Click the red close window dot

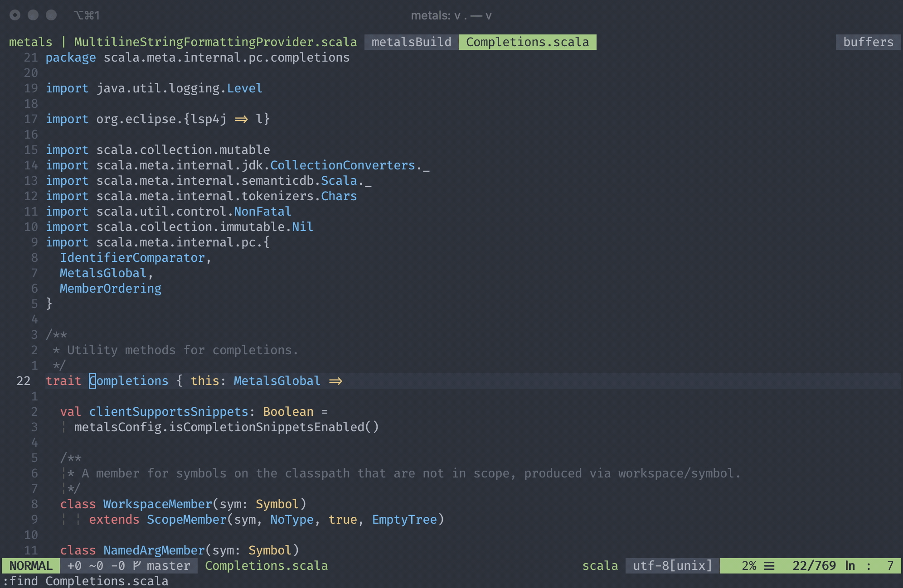pos(15,15)
